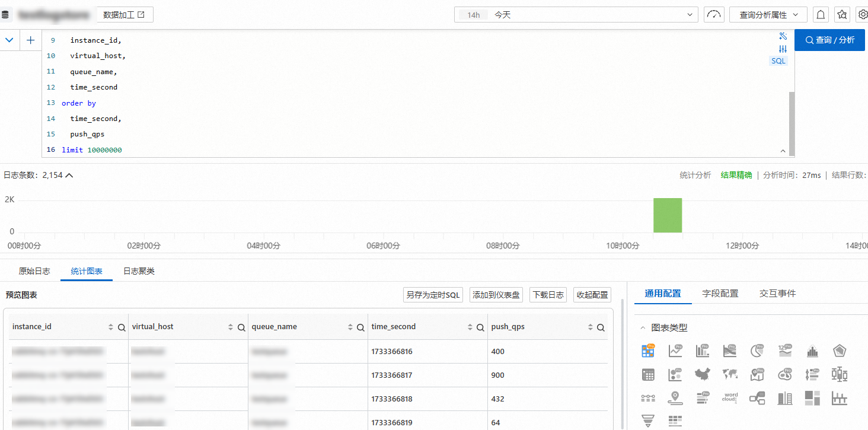Click the speedometer gauge icon
This screenshot has height=430, width=868.
[714, 15]
